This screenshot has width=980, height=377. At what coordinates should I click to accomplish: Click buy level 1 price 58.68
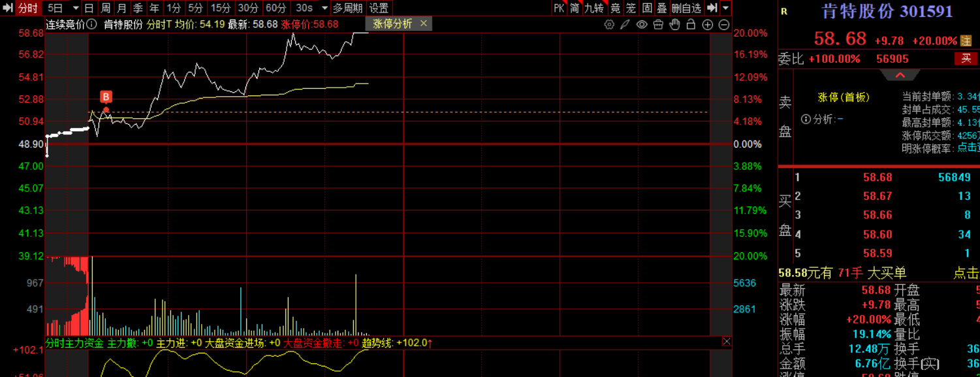[x=877, y=177]
